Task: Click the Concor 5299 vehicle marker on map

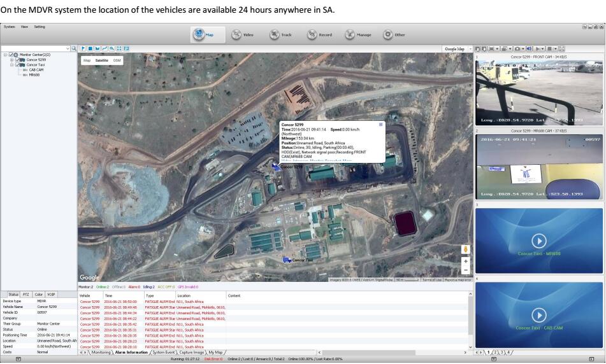Action: 275,167
